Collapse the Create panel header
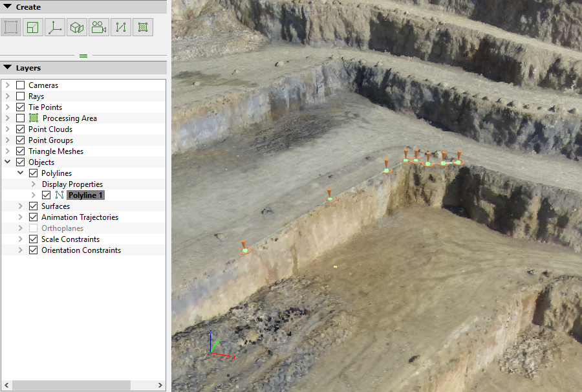Image resolution: width=582 pixels, height=392 pixels. (x=6, y=6)
